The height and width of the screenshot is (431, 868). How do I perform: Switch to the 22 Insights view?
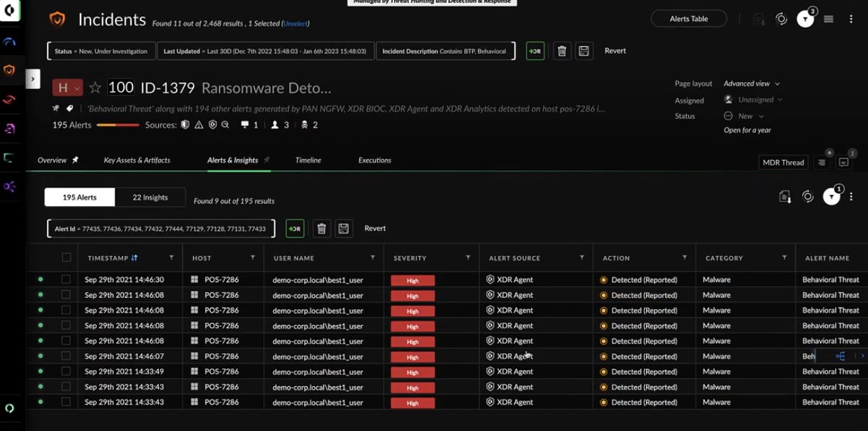150,198
